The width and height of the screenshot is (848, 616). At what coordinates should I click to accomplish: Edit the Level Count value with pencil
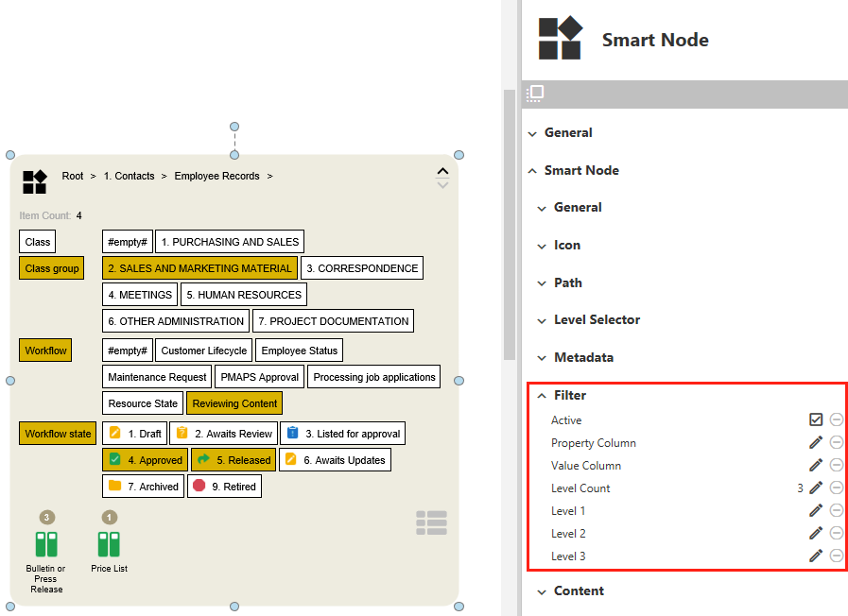pyautogui.click(x=816, y=488)
